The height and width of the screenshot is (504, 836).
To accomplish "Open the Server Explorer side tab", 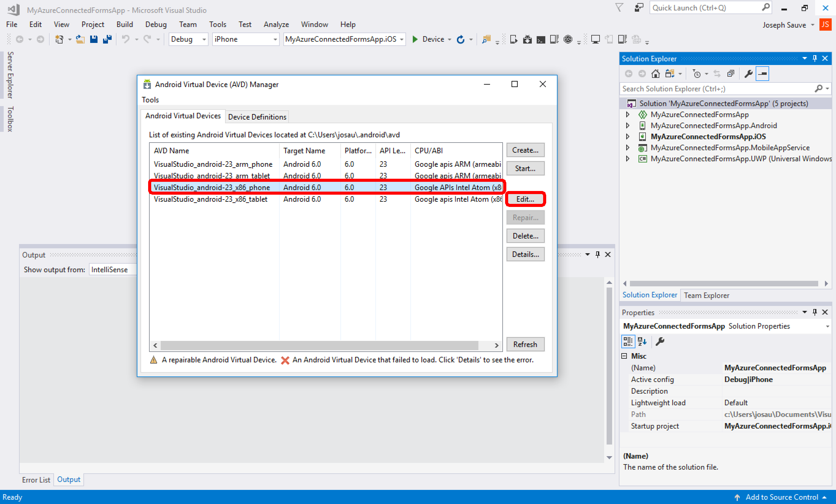I will pos(10,75).
